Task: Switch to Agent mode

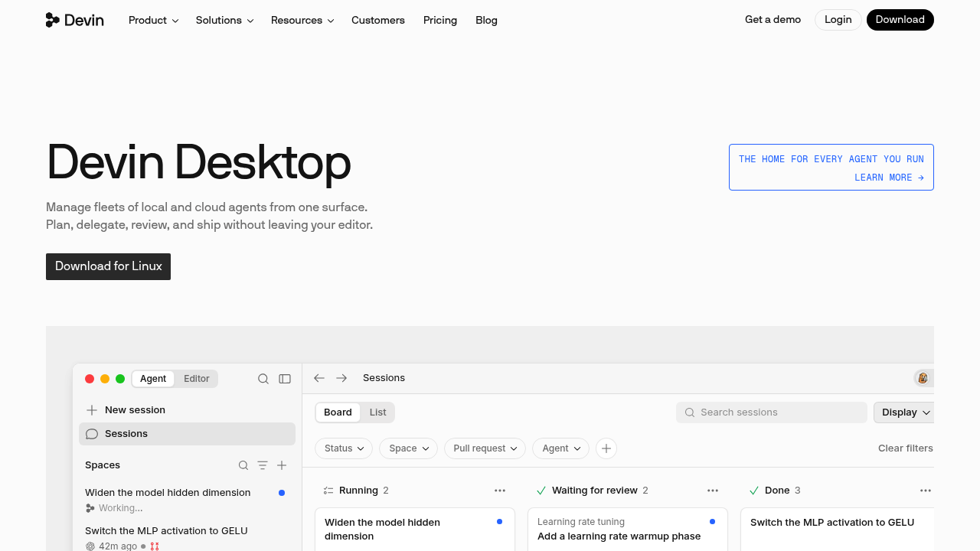Action: tap(153, 379)
